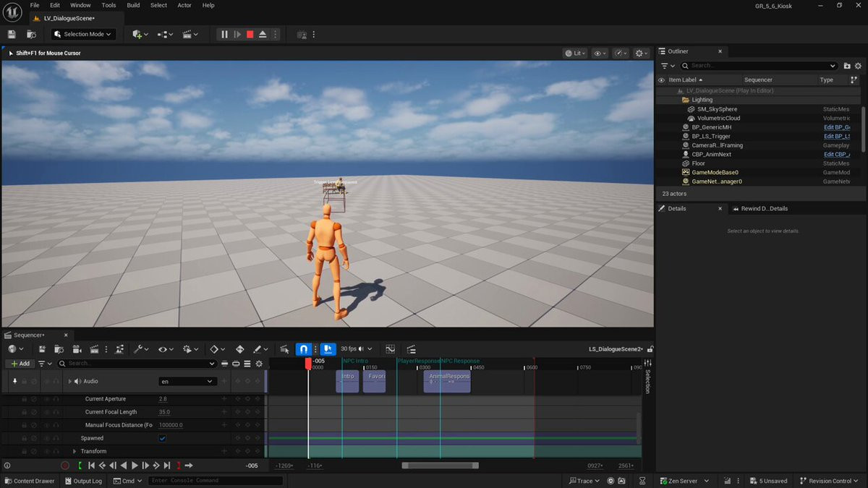Open the Selection Mode dropdown
The width and height of the screenshot is (868, 488).
coord(84,34)
